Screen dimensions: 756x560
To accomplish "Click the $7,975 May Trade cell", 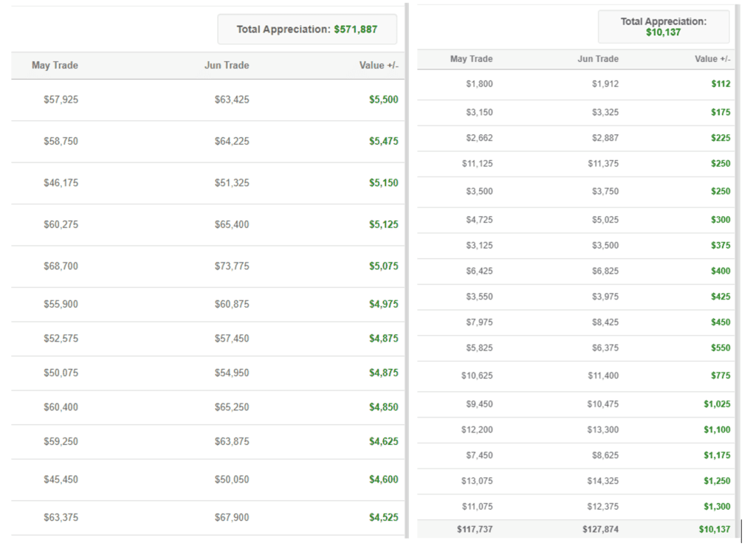I will coord(479,322).
